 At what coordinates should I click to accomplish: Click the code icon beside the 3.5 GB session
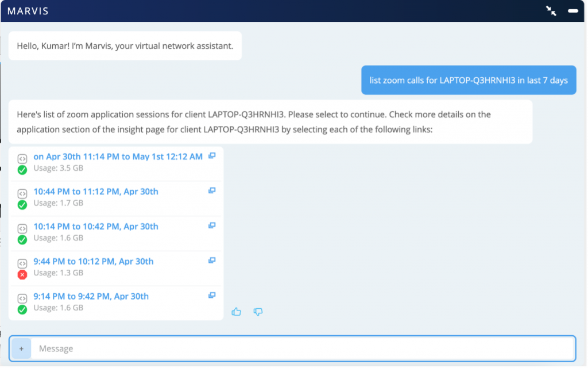pyautogui.click(x=22, y=159)
